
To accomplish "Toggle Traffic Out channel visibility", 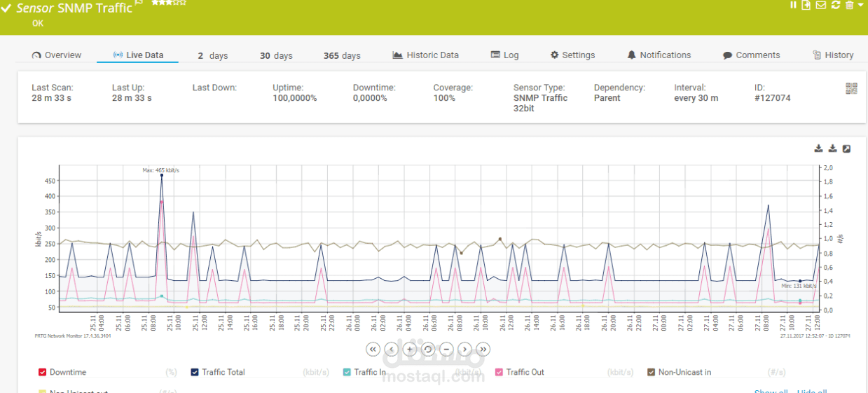I will coord(499,372).
